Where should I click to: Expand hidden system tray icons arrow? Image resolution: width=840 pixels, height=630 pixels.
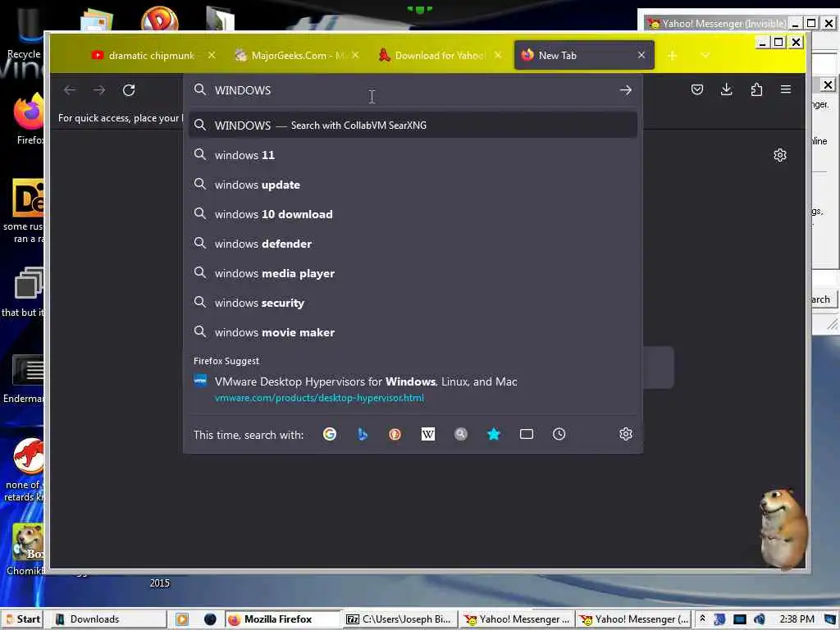(702, 619)
